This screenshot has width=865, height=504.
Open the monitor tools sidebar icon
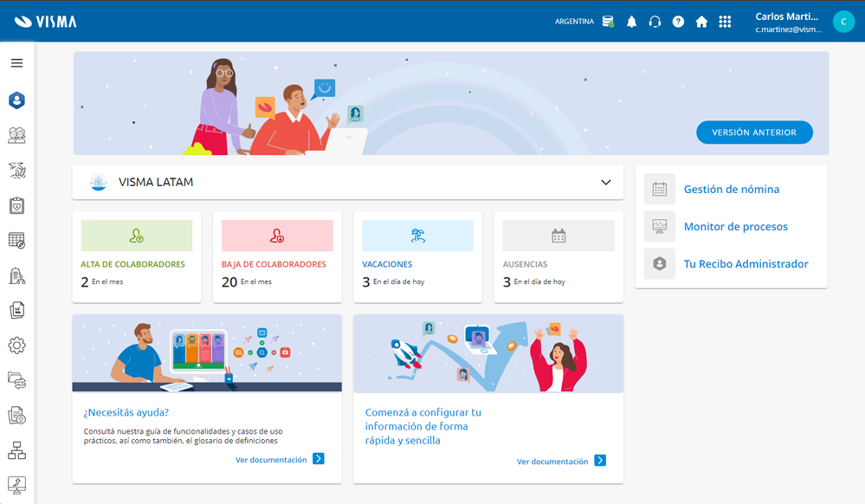[x=17, y=485]
